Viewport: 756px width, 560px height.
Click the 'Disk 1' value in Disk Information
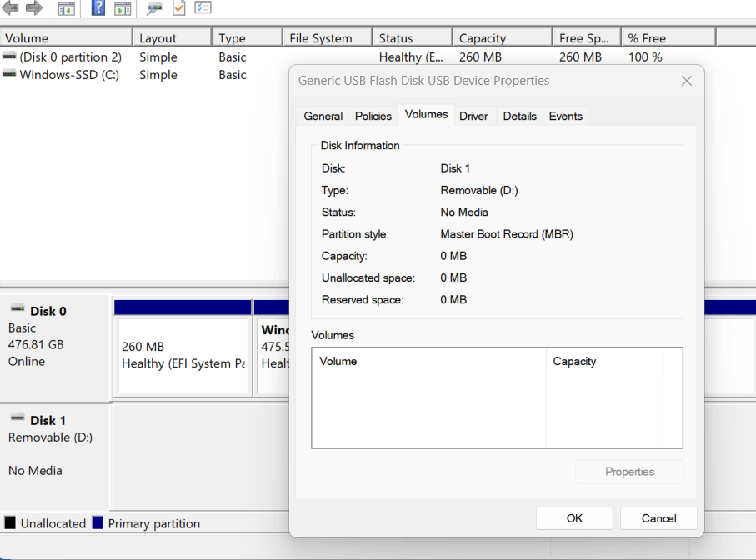point(455,168)
